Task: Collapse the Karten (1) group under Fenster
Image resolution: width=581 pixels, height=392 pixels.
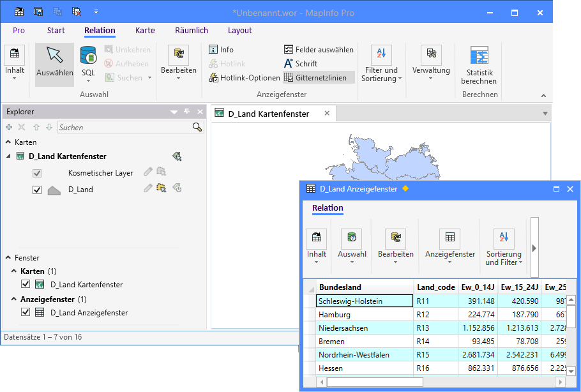Action: coord(14,271)
